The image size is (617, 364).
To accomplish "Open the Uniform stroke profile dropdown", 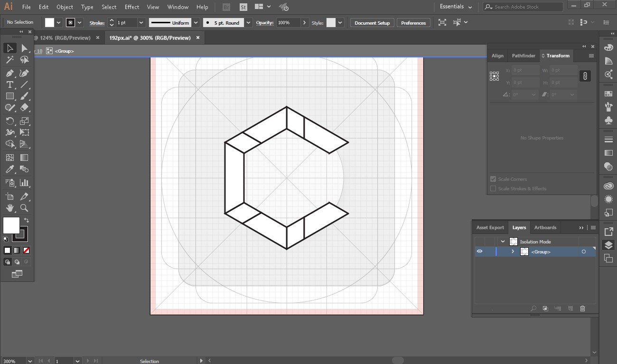I will tap(195, 23).
